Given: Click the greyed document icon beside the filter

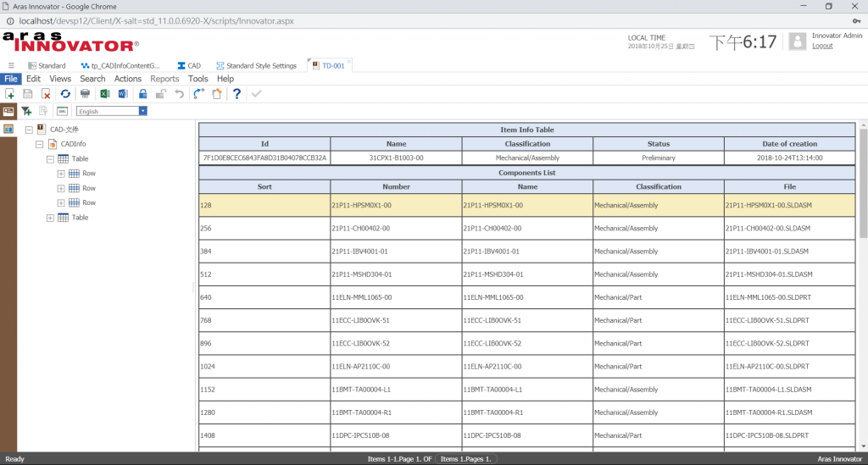Looking at the screenshot, I should (x=44, y=111).
